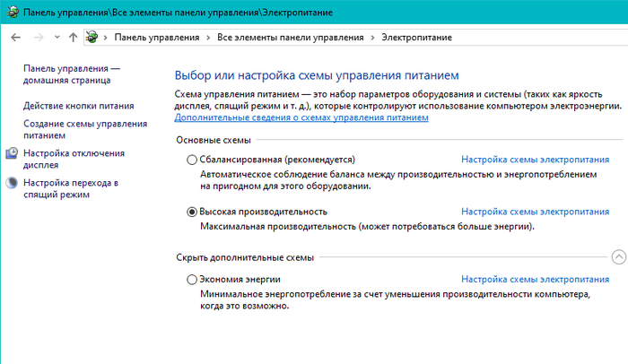Click the monitor icon beside 'Настройка отключения дисплея'
This screenshot has width=628, height=364.
click(x=12, y=154)
